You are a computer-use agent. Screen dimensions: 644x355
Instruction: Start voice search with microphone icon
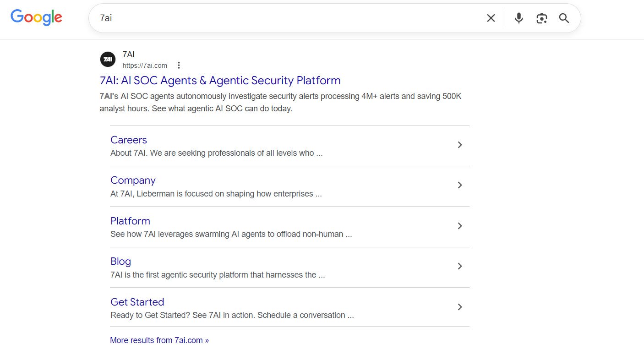click(518, 18)
